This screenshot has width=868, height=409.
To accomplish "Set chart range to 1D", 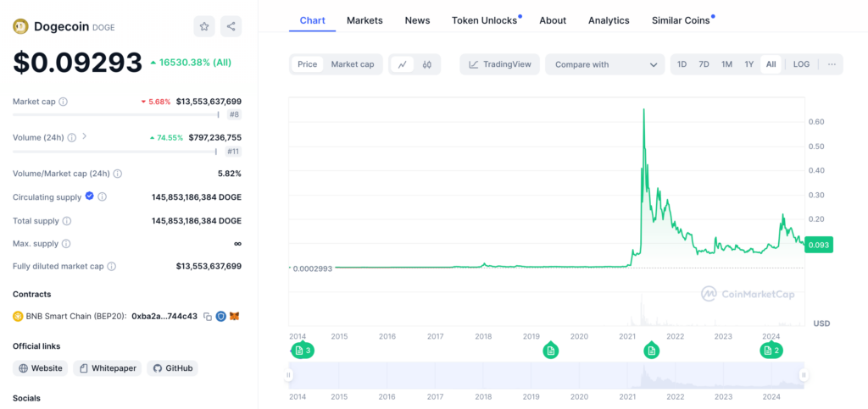I will [682, 64].
